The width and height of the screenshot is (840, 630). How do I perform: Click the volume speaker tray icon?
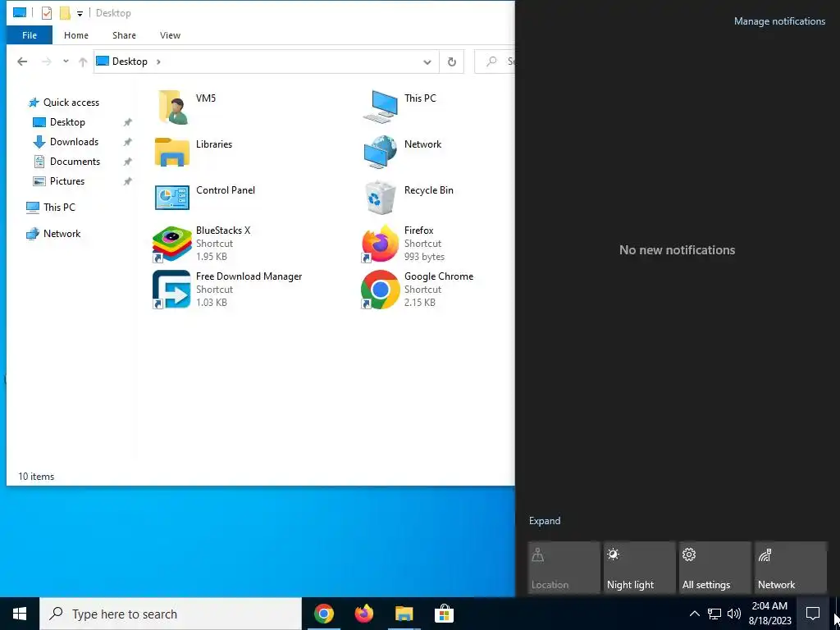[734, 614]
